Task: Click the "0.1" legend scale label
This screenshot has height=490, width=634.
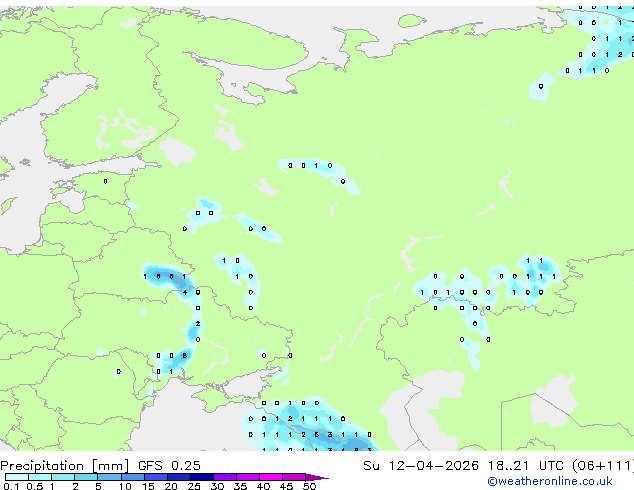Action: (x=11, y=486)
